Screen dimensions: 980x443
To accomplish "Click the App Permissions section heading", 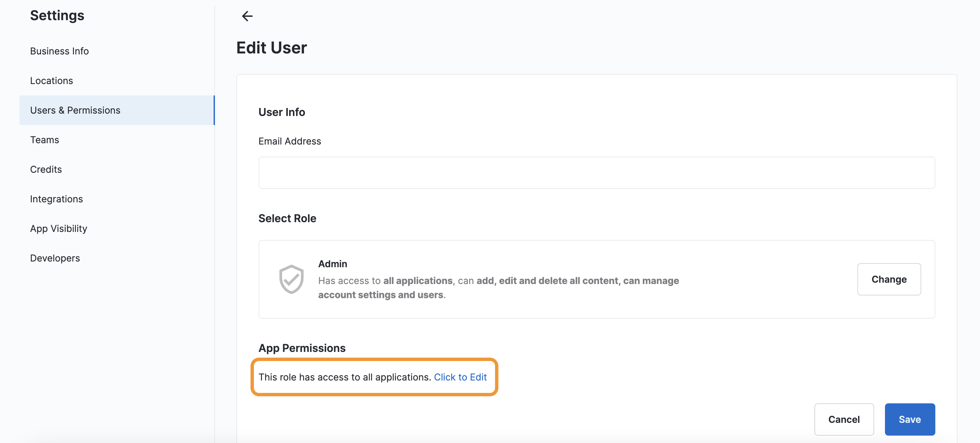I will point(302,348).
